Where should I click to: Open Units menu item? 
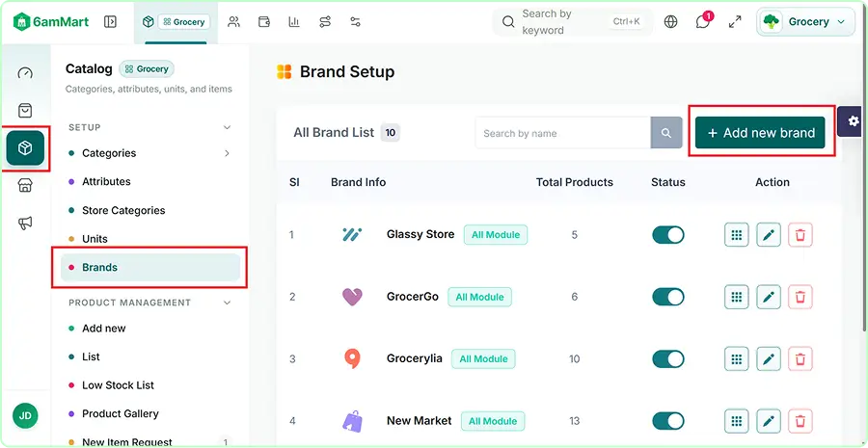(95, 239)
